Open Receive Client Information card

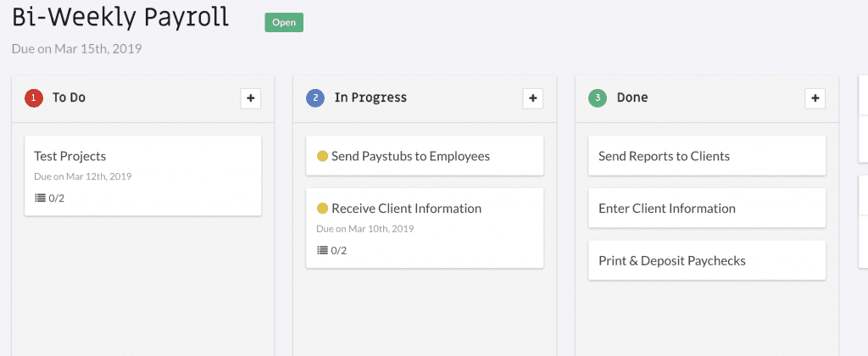point(425,228)
